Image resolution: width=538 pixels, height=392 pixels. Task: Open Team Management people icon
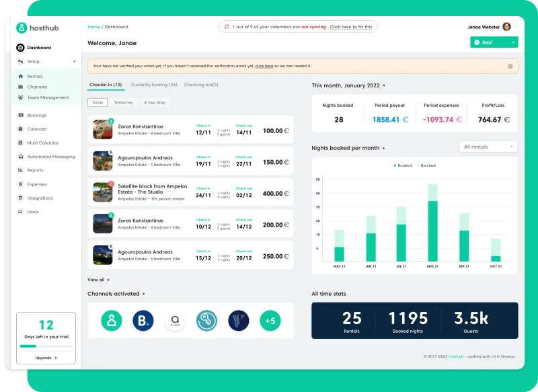pyautogui.click(x=21, y=97)
